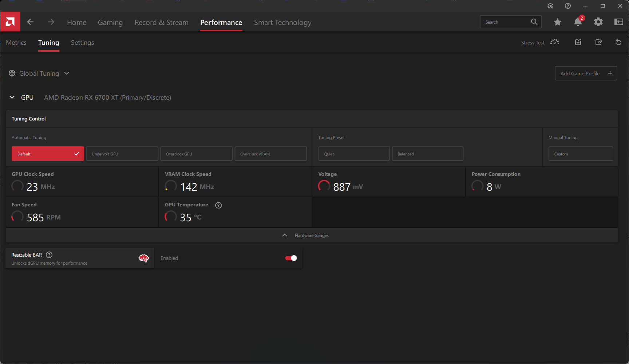Select Custom manual tuning
Viewport: 629px width, 364px height.
point(581,154)
